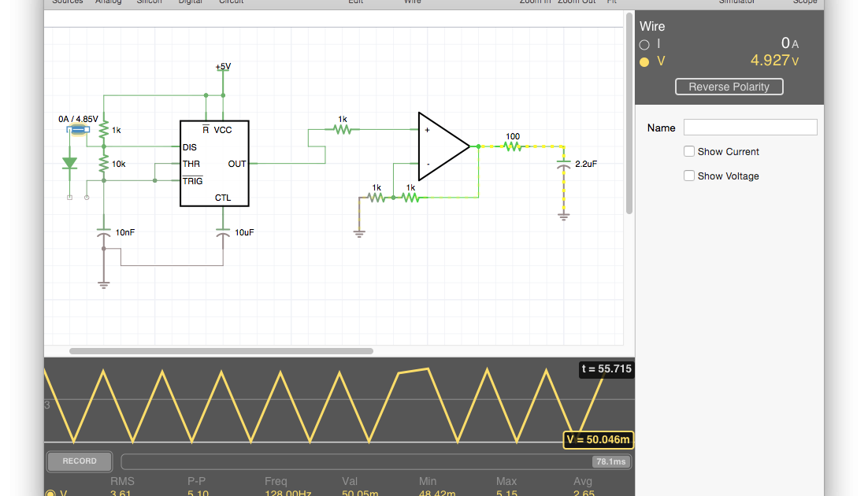Open the Sources component palette
This screenshot has height=496, width=868.
[x=67, y=2]
